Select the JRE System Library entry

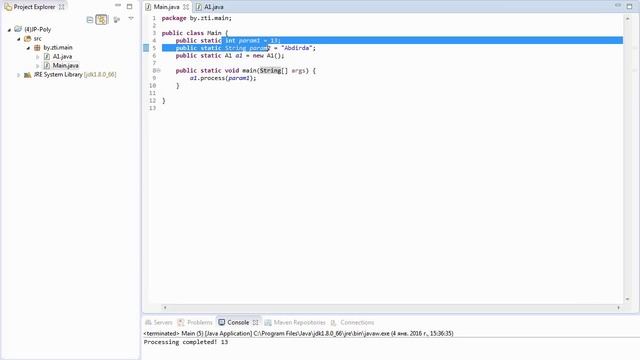(75, 75)
